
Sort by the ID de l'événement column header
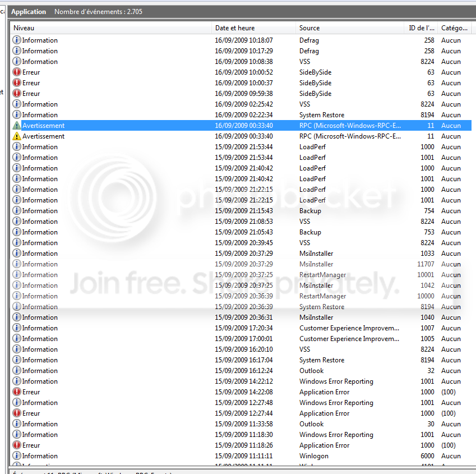421,28
